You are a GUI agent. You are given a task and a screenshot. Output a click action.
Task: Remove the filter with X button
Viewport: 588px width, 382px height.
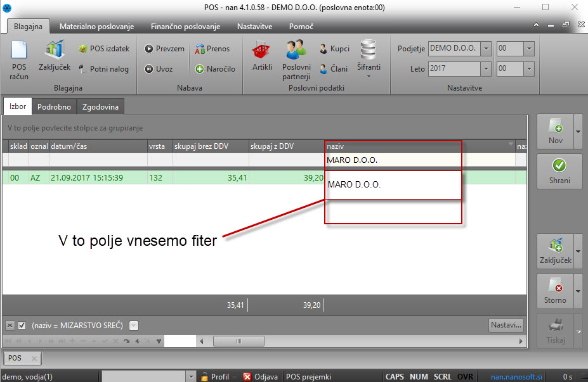click(10, 326)
